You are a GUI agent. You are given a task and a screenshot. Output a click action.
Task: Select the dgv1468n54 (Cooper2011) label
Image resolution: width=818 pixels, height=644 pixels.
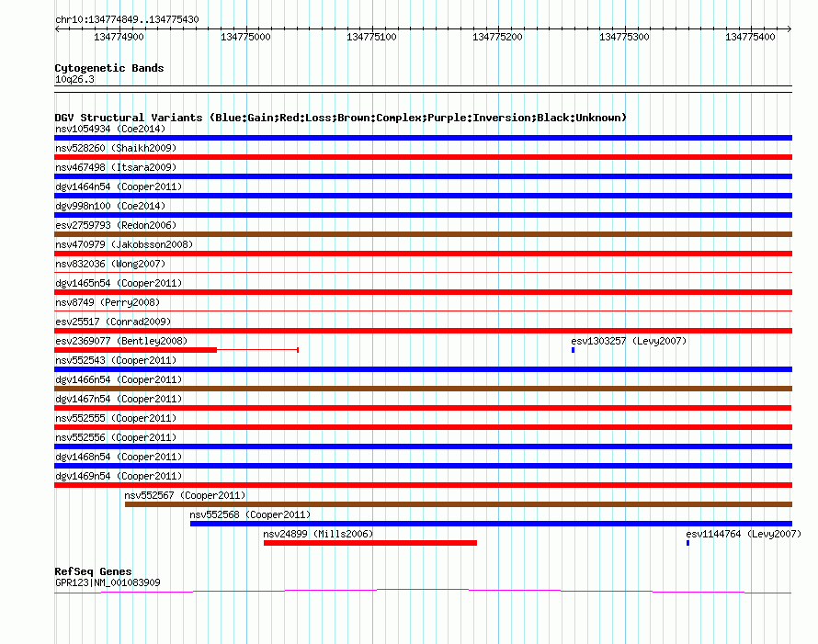pos(119,457)
